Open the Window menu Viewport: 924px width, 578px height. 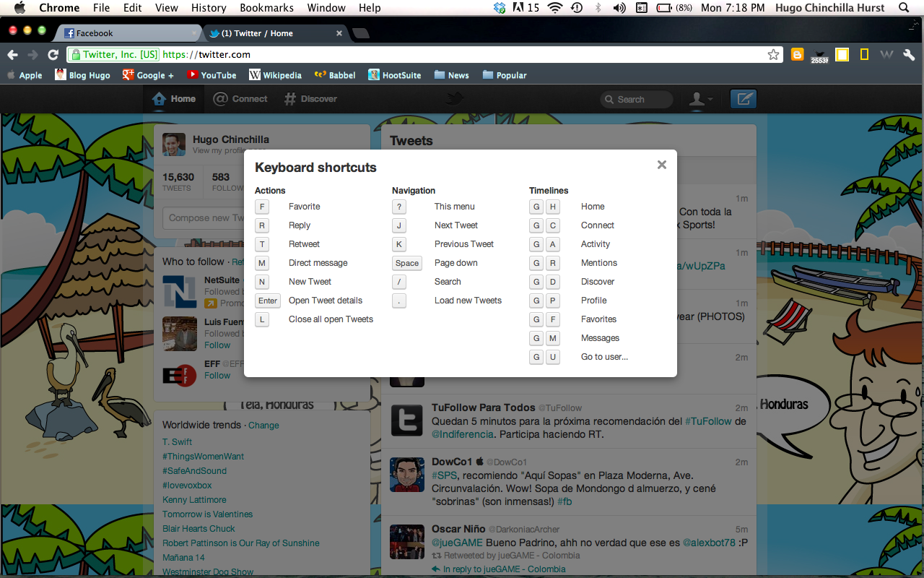pos(326,8)
